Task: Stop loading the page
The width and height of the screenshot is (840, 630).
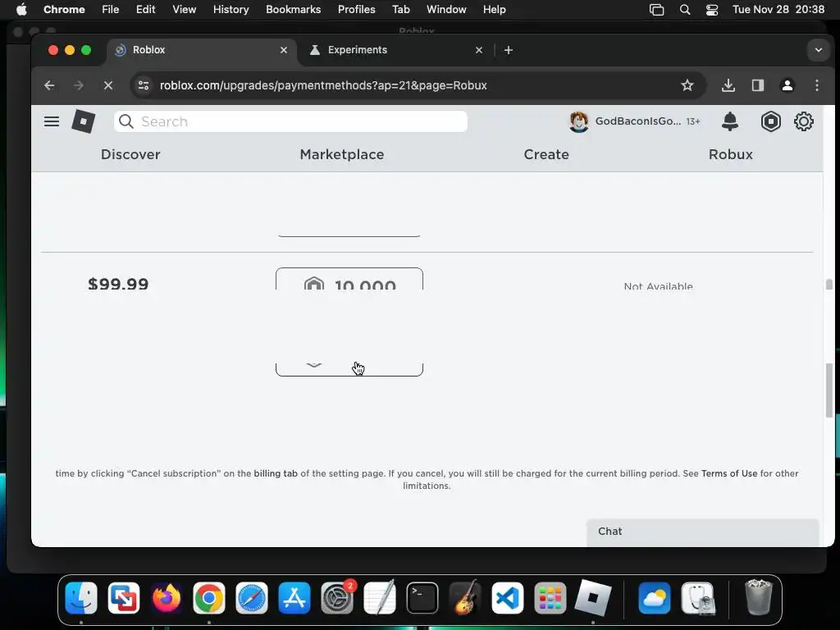Action: [108, 85]
